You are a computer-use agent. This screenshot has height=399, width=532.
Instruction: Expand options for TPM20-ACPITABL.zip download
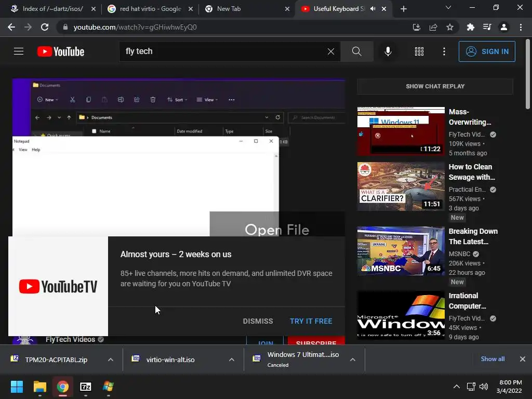pos(111,360)
